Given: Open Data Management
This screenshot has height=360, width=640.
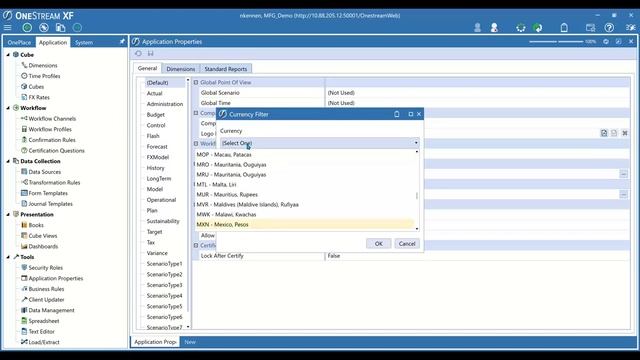Looking at the screenshot, I should (x=51, y=310).
